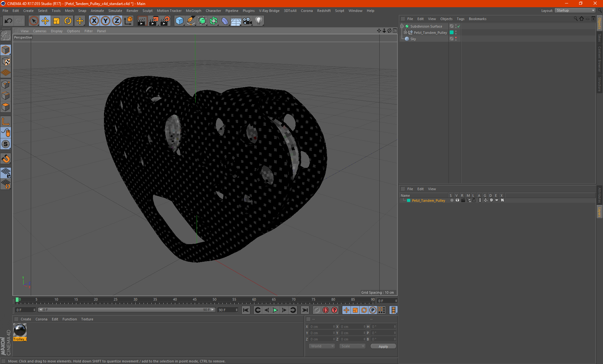This screenshot has width=603, height=364.
Task: Open the World coordinate dropdown
Action: click(x=322, y=346)
